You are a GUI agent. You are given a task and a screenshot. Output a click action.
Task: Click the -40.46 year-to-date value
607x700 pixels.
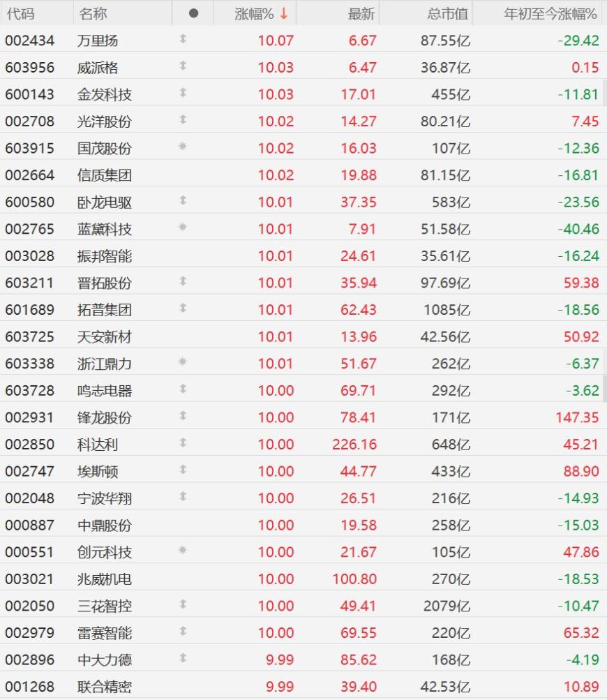(x=578, y=229)
